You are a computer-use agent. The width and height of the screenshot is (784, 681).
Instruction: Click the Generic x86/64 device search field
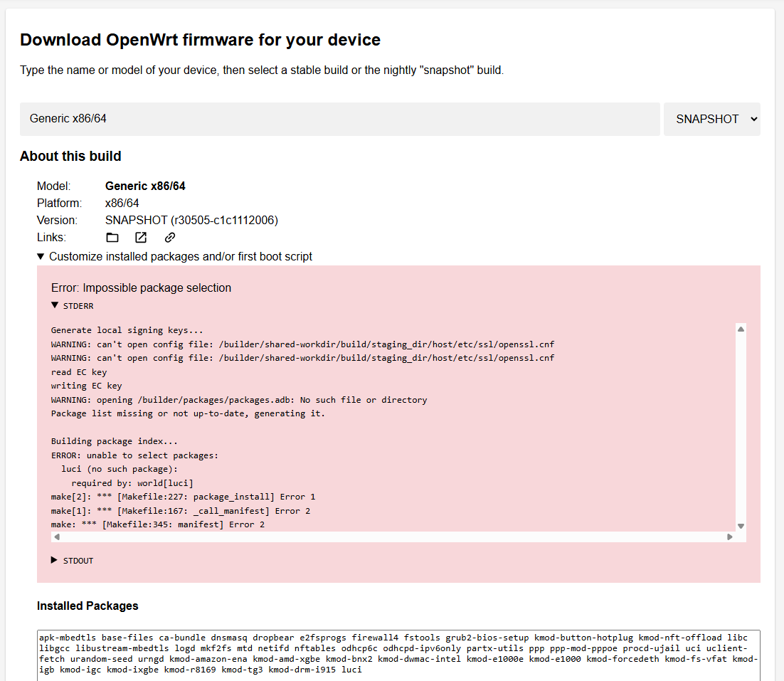pos(339,119)
